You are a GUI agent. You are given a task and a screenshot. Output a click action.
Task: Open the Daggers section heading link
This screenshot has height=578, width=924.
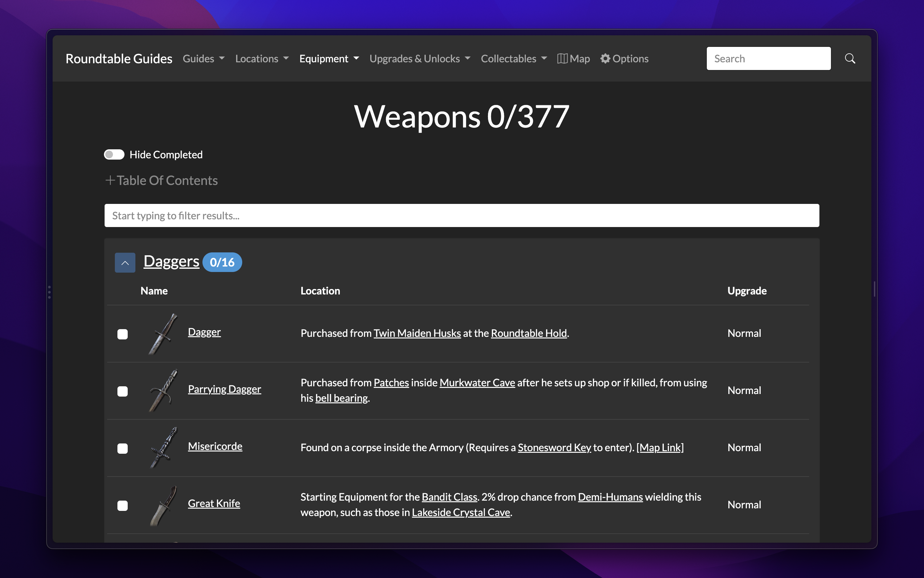point(171,261)
